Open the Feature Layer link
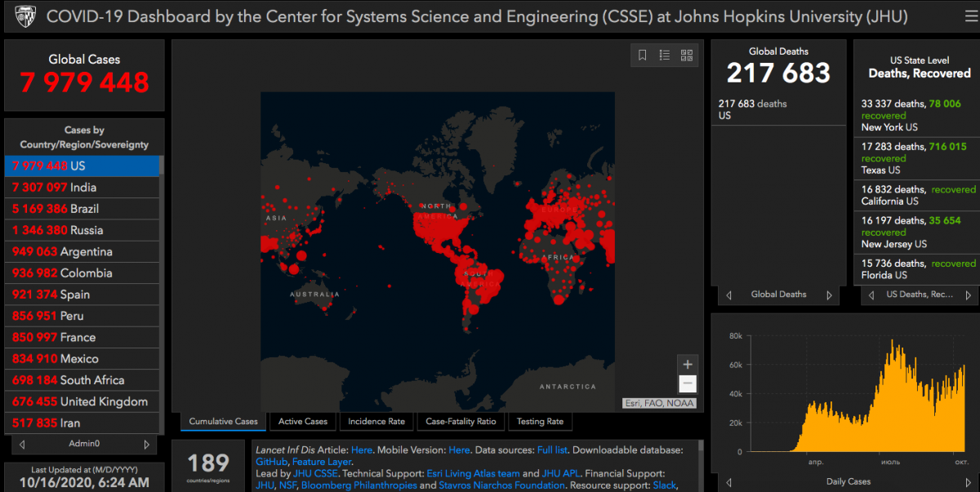 [x=322, y=462]
